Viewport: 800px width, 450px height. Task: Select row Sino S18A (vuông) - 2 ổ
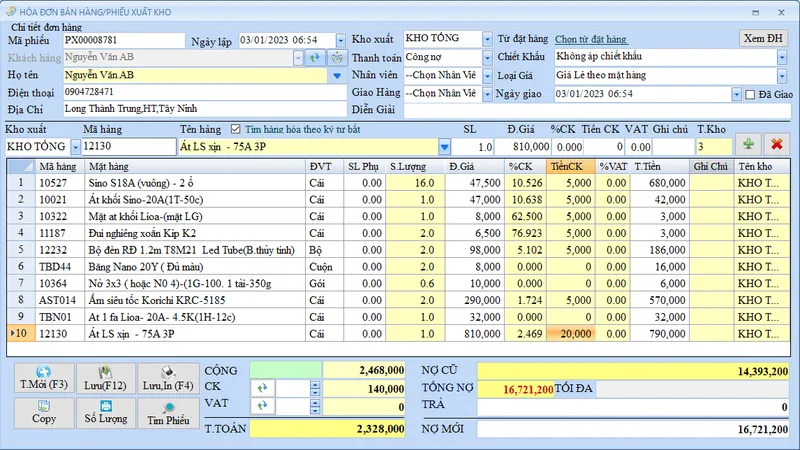pyautogui.click(x=398, y=183)
